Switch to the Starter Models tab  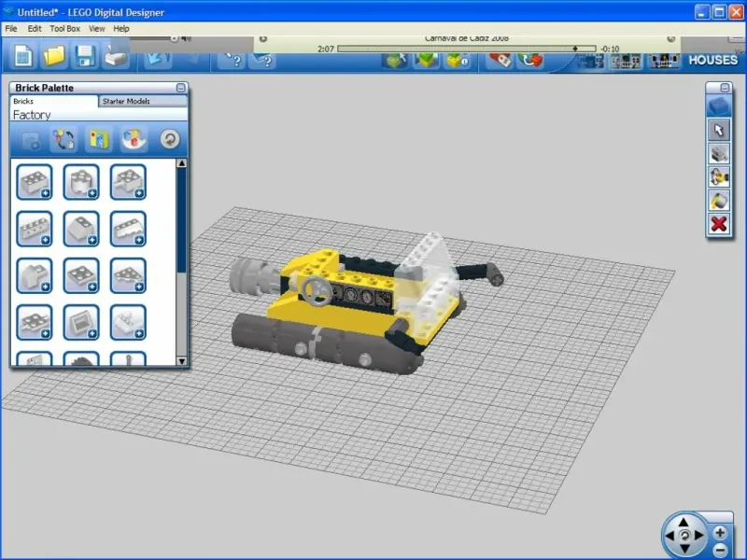pos(126,101)
